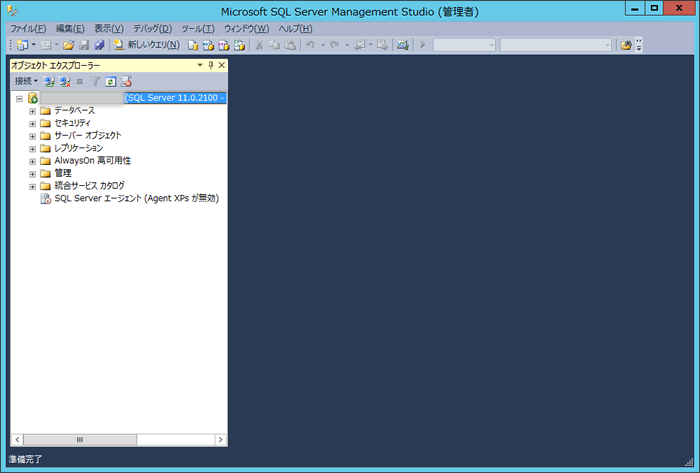
Task: Open the ファイル(F) menu
Action: 28,29
